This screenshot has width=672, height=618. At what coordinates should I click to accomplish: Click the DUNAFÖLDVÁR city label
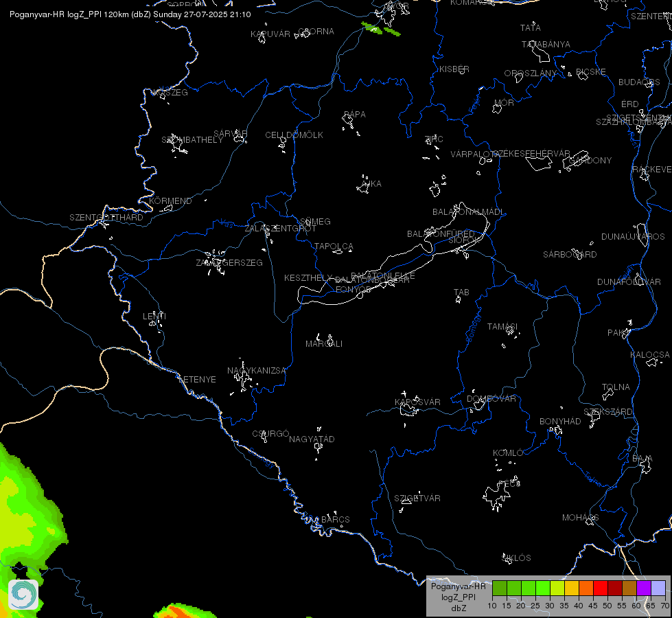click(629, 282)
